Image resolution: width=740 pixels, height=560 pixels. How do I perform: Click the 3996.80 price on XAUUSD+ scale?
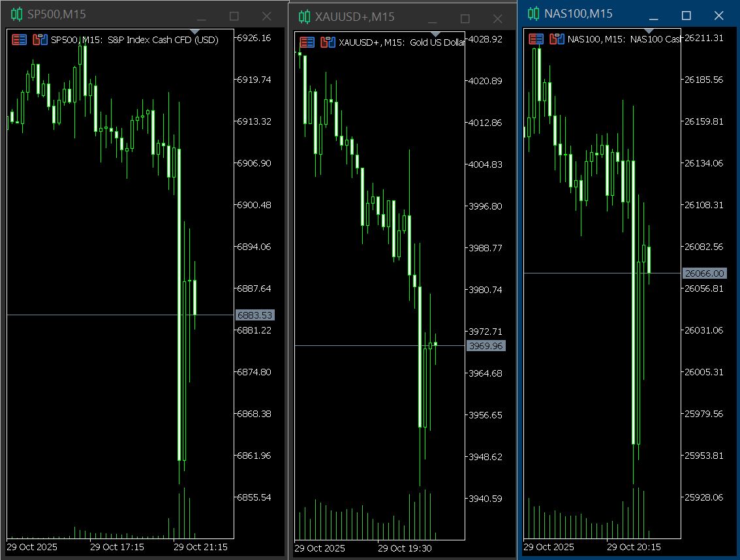click(485, 206)
